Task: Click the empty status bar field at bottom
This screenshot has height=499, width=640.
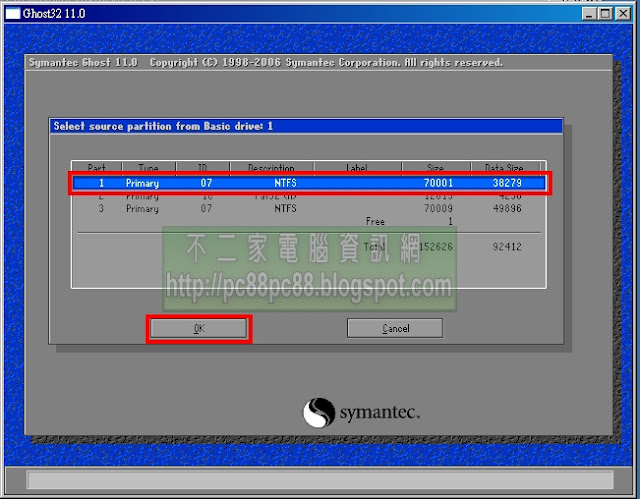Action: pyautogui.click(x=320, y=480)
